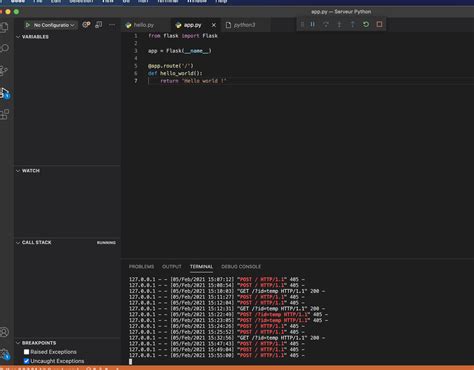The width and height of the screenshot is (474, 370).
Task: Switch to the hello.py editor tab
Action: click(143, 25)
